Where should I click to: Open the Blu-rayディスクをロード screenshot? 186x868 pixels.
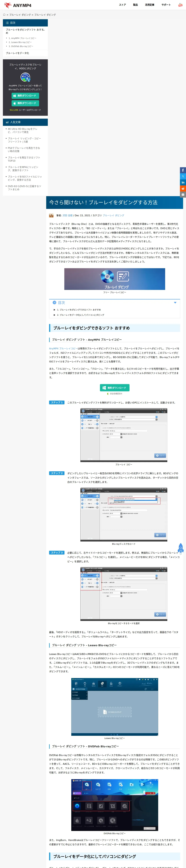click(124, 515)
